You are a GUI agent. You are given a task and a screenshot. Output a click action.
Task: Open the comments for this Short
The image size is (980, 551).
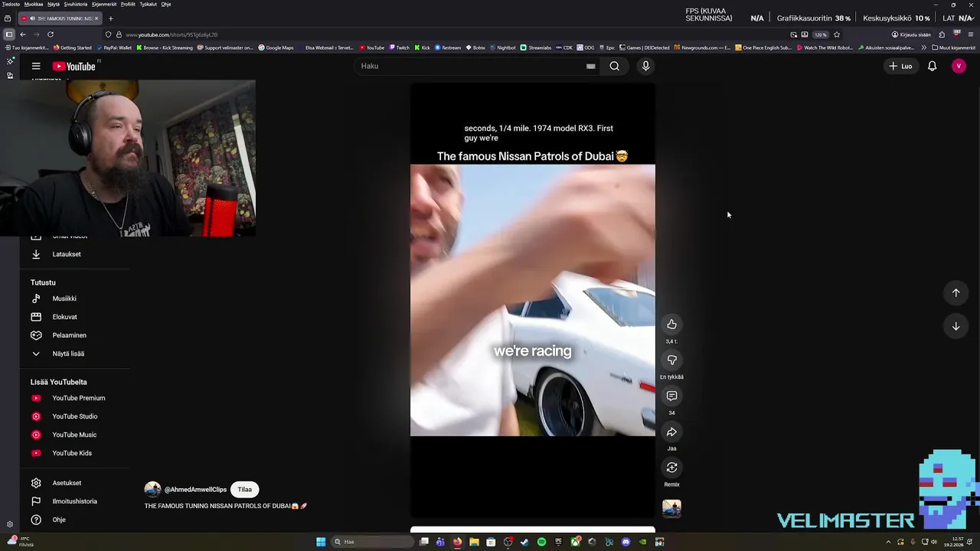pos(671,396)
